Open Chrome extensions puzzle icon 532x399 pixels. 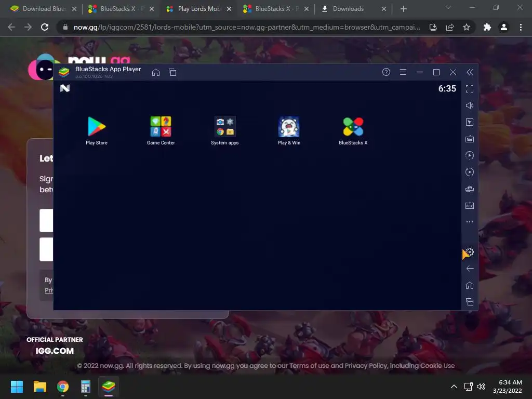pyautogui.click(x=487, y=27)
